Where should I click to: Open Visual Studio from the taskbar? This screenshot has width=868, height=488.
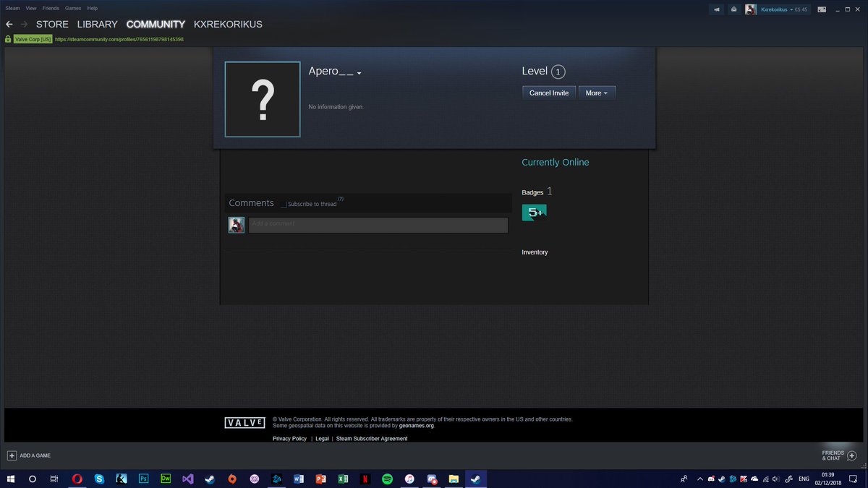click(188, 479)
